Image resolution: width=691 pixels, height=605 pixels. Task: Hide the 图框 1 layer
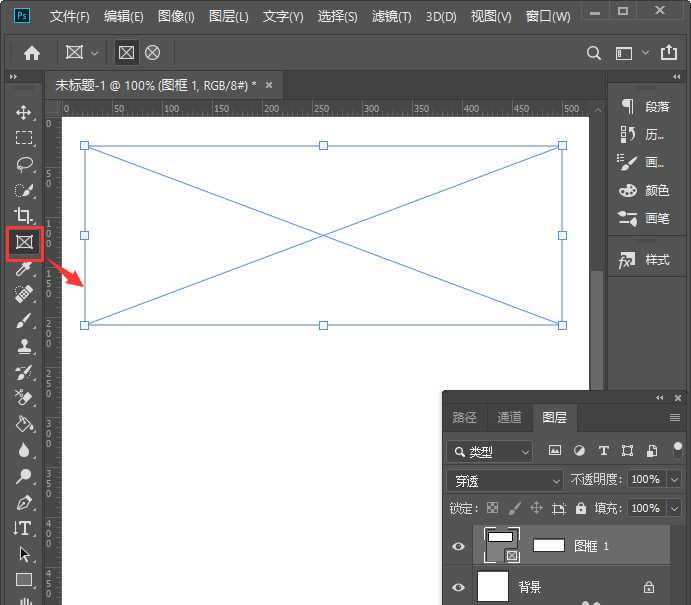tap(459, 546)
